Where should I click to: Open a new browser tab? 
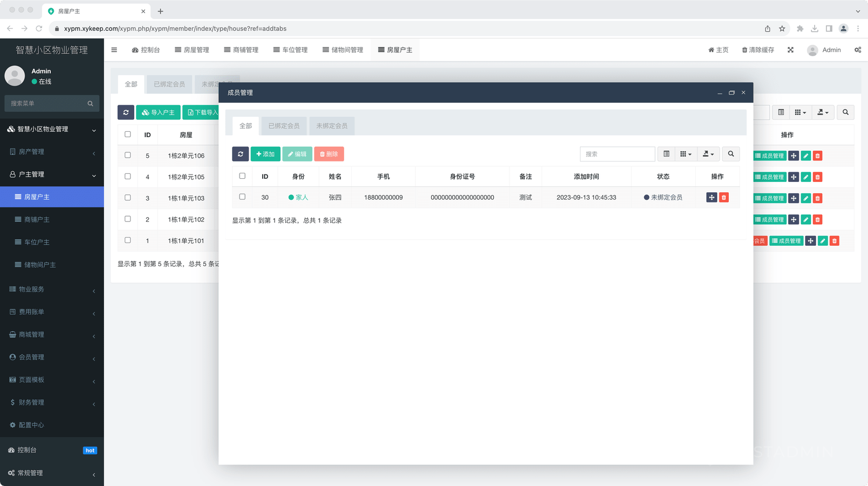(x=160, y=11)
